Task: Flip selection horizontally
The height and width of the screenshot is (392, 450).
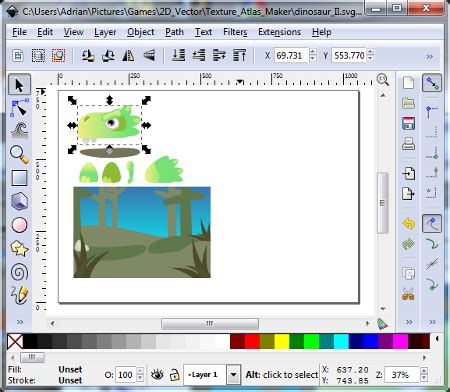Action: click(x=128, y=56)
